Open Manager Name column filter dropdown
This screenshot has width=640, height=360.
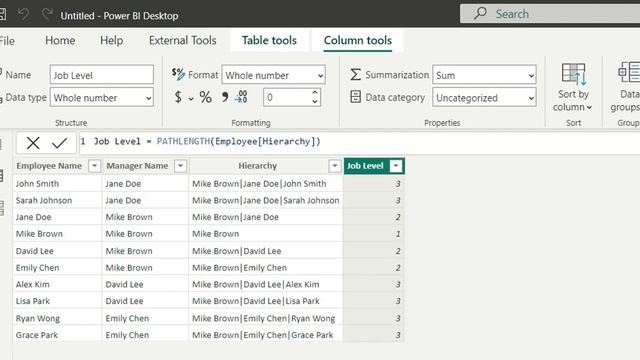(180, 166)
